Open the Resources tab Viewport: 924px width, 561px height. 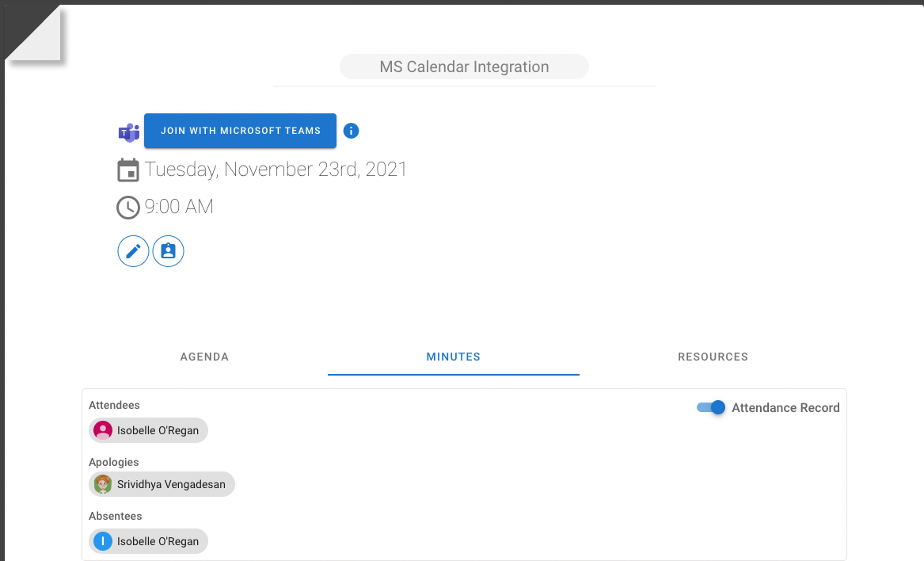tap(713, 357)
